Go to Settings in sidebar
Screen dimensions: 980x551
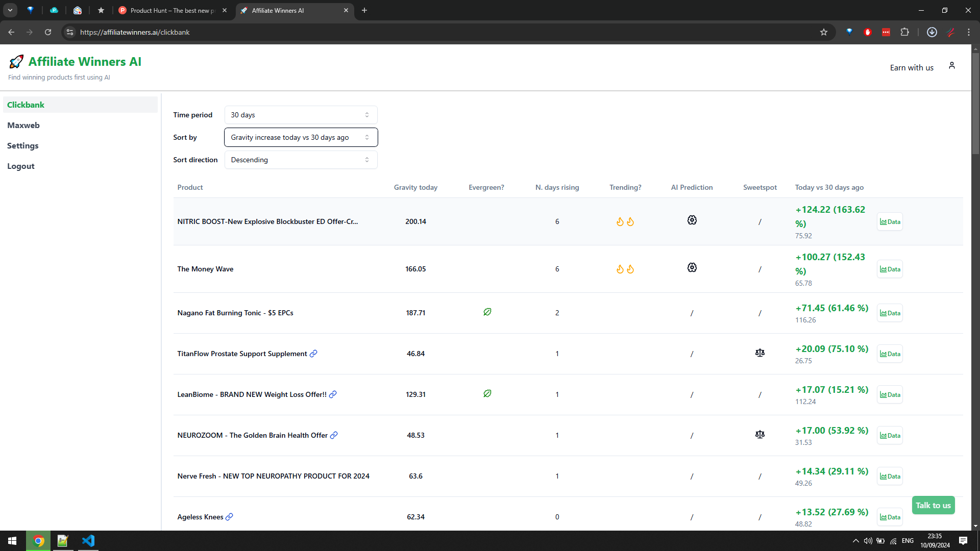[x=23, y=146]
